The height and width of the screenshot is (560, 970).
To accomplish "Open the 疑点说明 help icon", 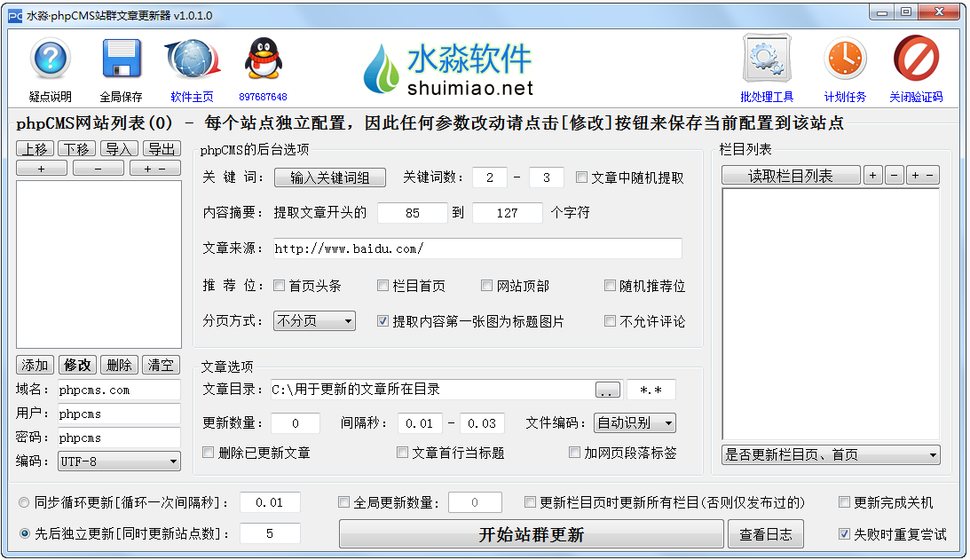I will pyautogui.click(x=51, y=59).
